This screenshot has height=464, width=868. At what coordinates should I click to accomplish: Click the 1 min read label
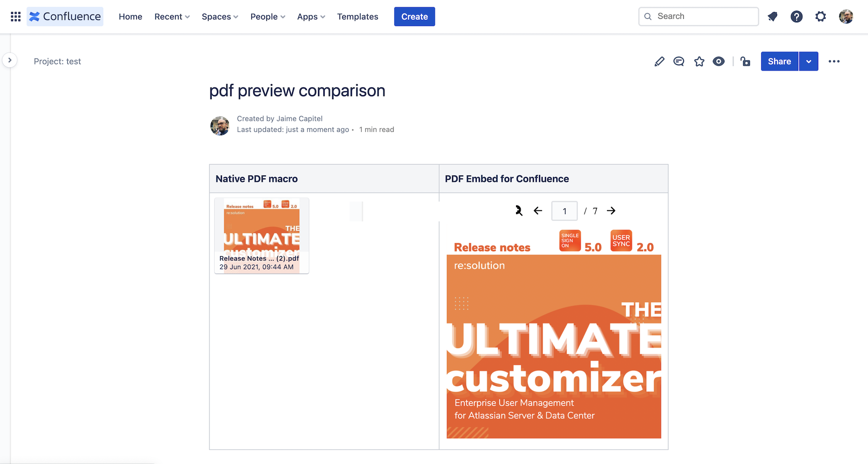coord(377,130)
